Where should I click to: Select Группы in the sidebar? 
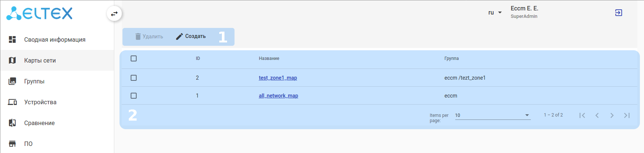34,81
